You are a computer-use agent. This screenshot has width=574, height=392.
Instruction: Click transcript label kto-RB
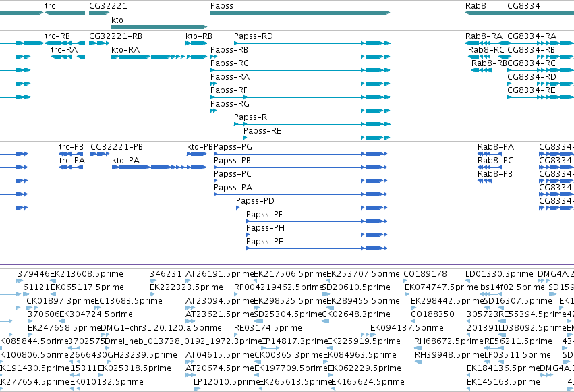199,36
